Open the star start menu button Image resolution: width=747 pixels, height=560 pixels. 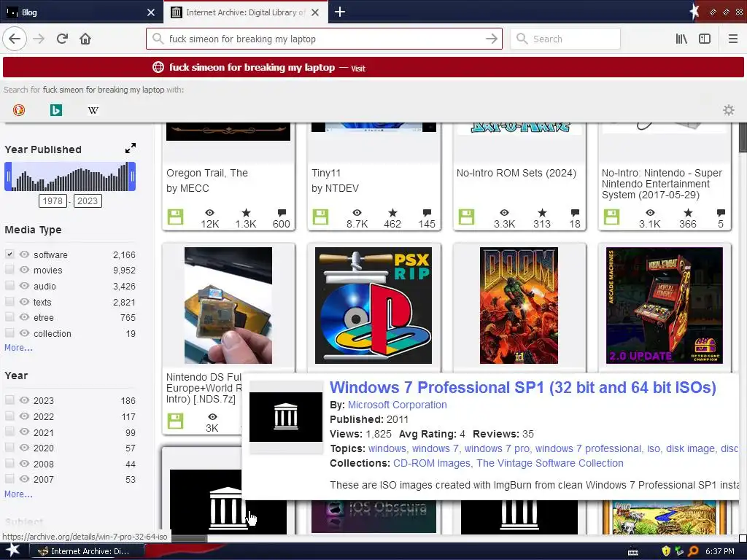point(13,551)
